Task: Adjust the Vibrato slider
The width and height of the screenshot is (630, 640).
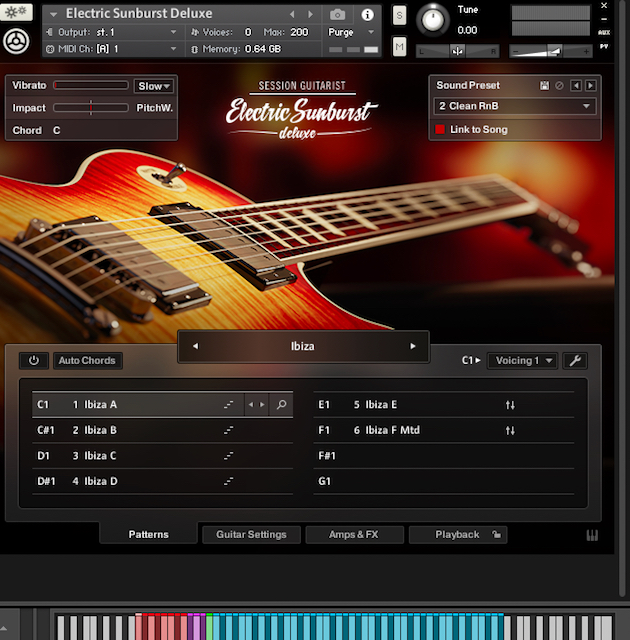Action: pyautogui.click(x=91, y=85)
